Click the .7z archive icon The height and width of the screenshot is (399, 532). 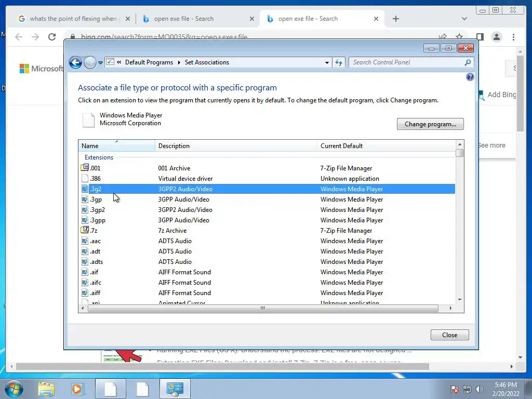(x=85, y=230)
